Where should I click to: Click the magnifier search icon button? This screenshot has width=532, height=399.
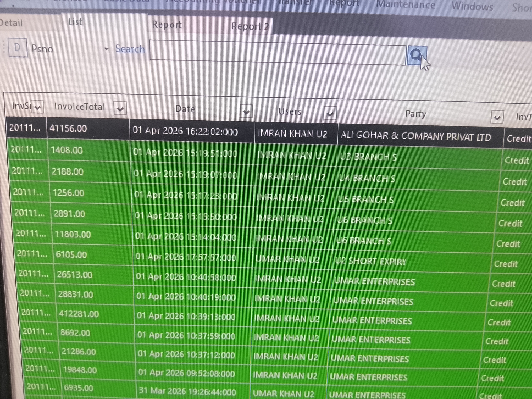point(417,56)
